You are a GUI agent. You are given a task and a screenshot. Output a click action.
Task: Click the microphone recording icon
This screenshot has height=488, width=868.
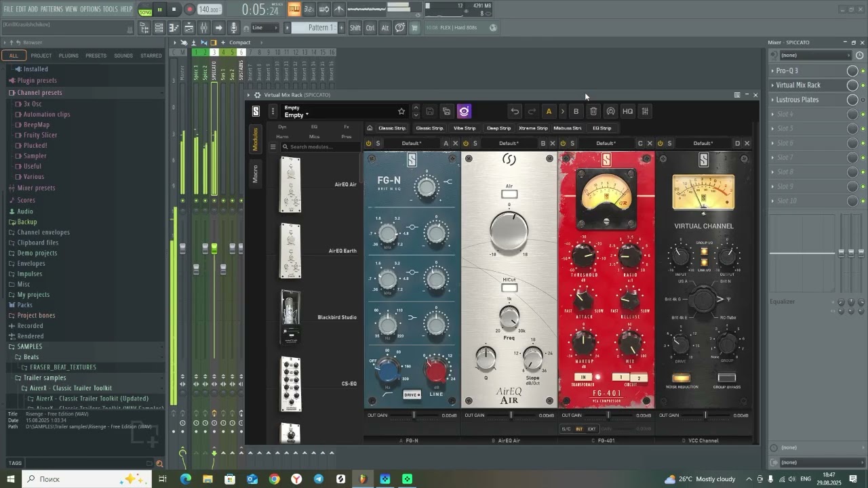234,28
